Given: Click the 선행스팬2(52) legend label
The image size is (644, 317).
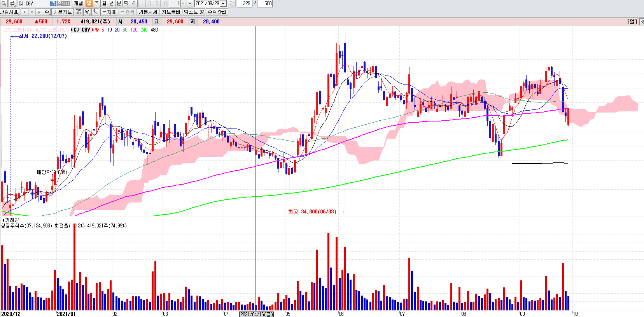Looking at the screenshot, I should [x=53, y=30].
